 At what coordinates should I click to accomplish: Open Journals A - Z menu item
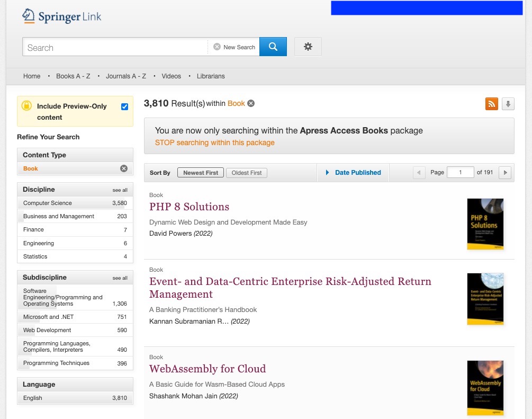pyautogui.click(x=126, y=76)
